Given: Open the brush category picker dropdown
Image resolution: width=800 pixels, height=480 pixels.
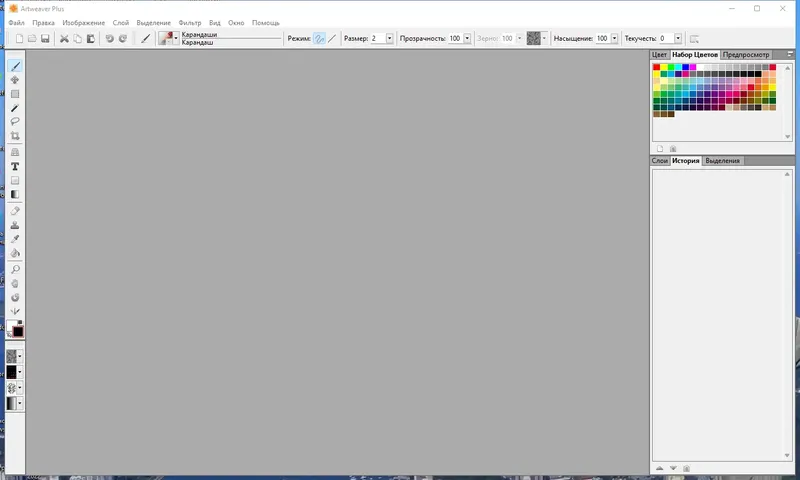Looking at the screenshot, I should click(176, 39).
